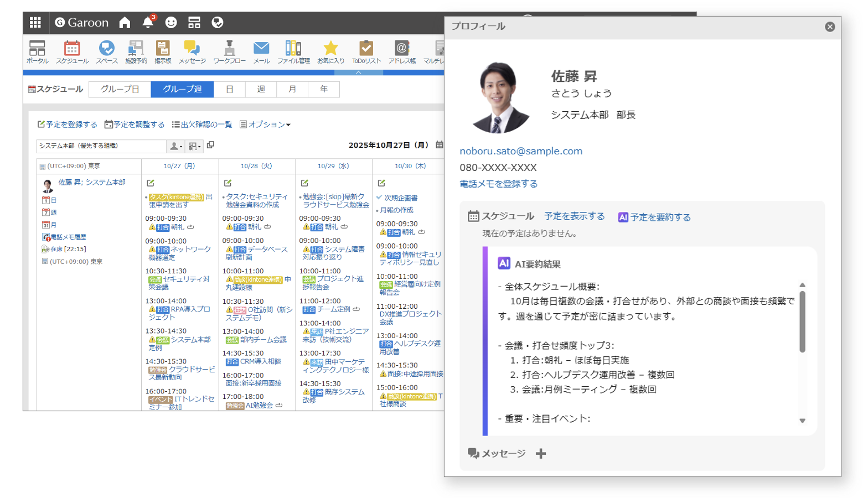This screenshot has height=498, width=868.
Task: Open the user selection dropdown
Action: (176, 146)
